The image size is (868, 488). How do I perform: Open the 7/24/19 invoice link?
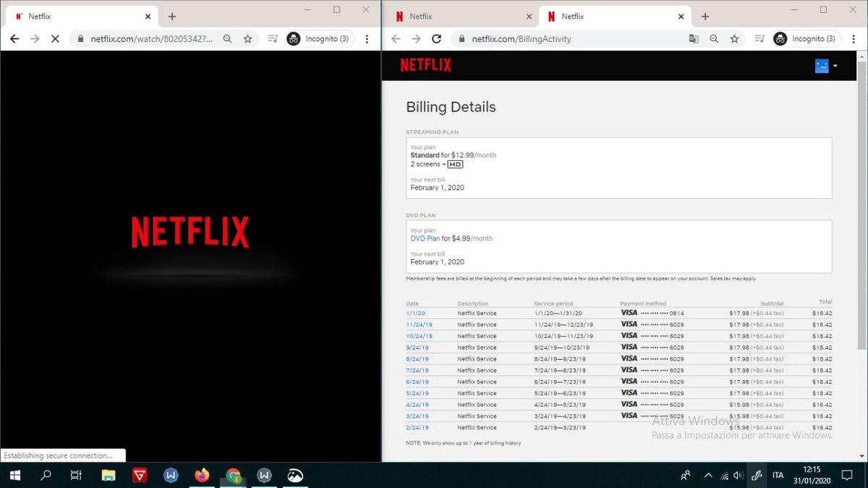[x=417, y=371]
